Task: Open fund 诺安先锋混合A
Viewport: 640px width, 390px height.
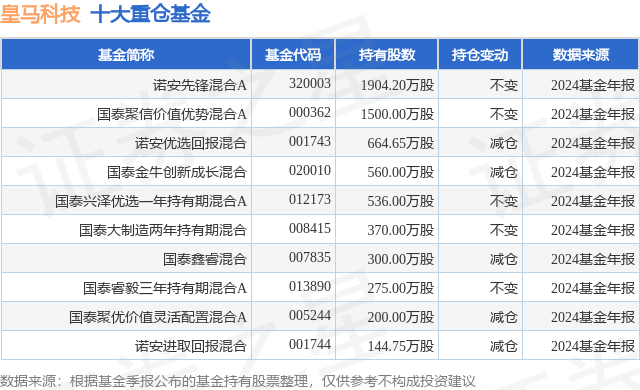Action: click(x=200, y=85)
